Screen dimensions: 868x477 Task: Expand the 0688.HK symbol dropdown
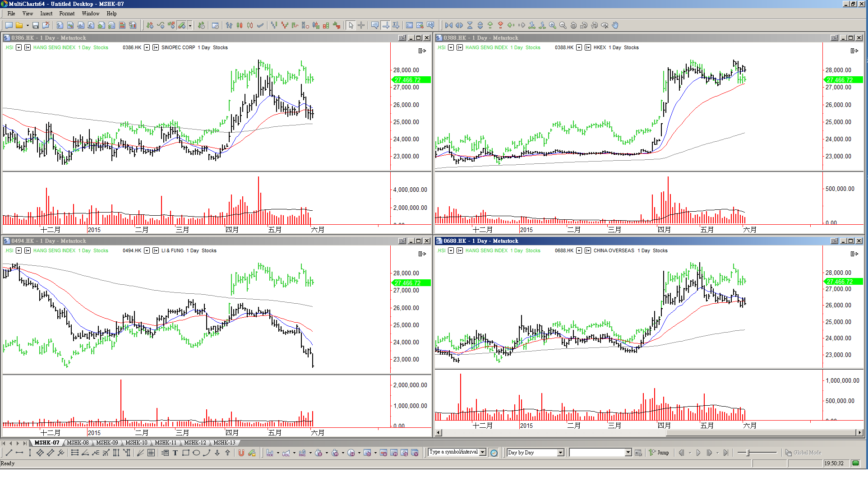(x=579, y=250)
